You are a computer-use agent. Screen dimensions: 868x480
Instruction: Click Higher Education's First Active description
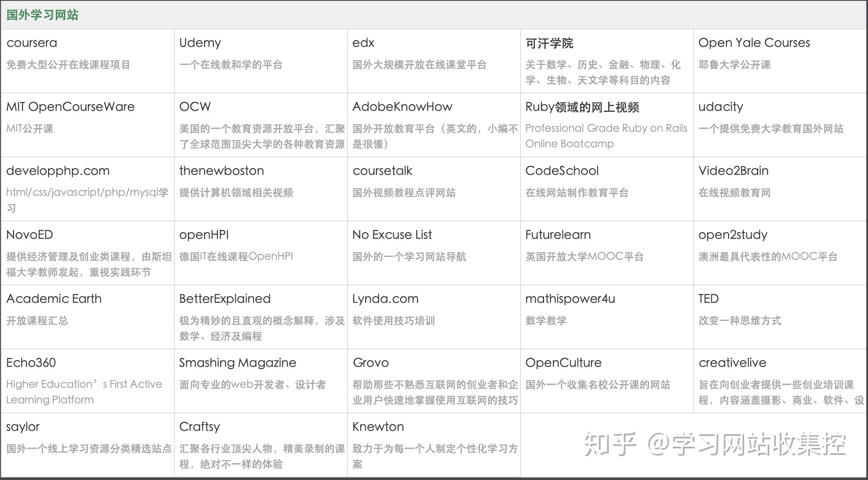click(x=84, y=392)
